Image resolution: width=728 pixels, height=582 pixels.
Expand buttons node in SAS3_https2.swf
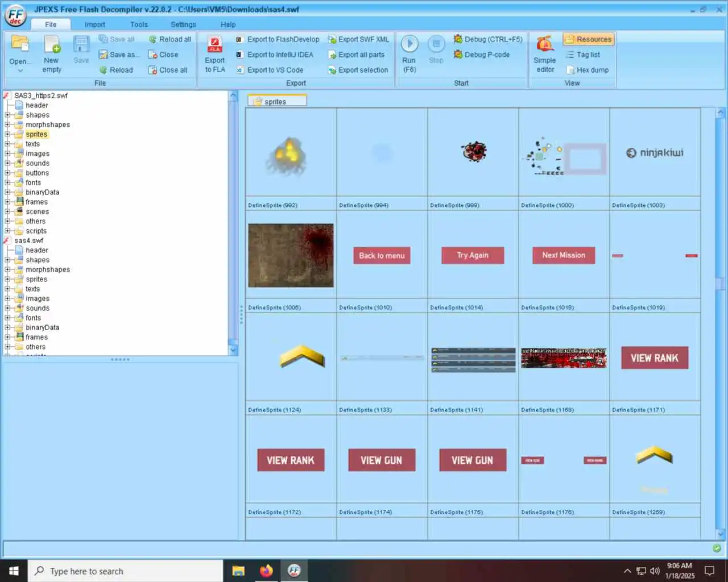pyautogui.click(x=7, y=173)
